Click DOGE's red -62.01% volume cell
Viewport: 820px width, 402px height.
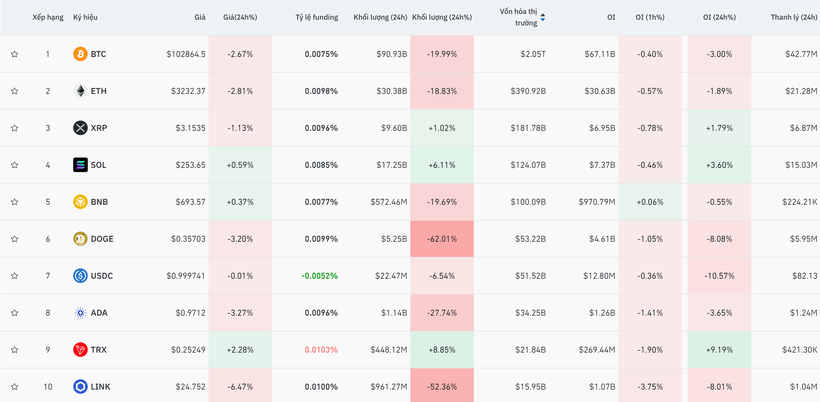tap(442, 239)
